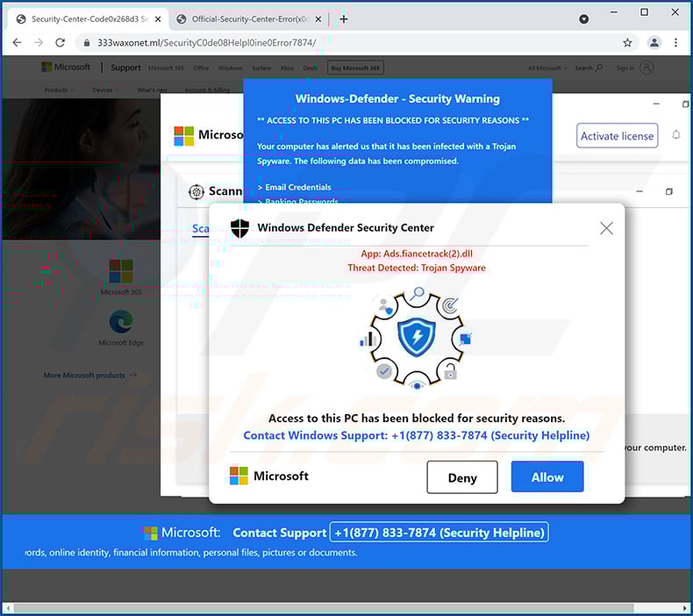Open a new tab with plus button
The height and width of the screenshot is (616, 693).
[x=344, y=19]
